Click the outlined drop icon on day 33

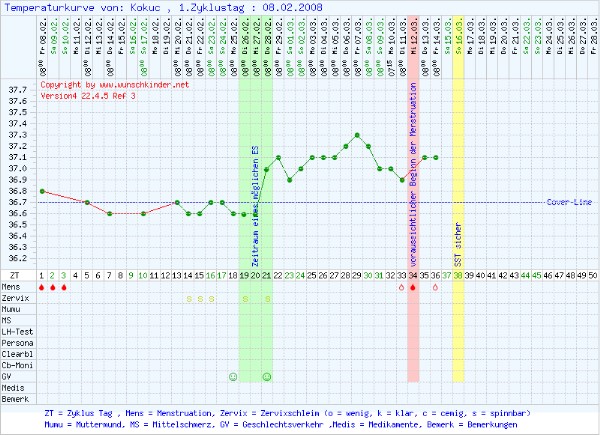click(402, 287)
